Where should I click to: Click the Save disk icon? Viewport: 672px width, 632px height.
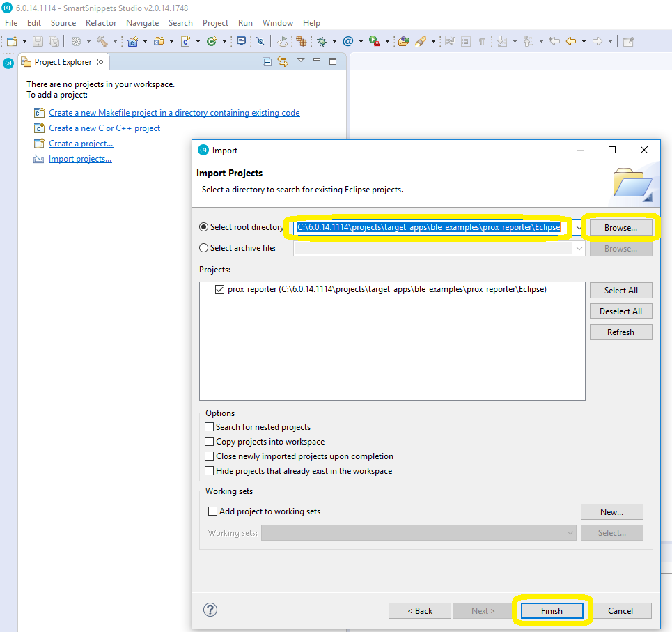click(38, 41)
